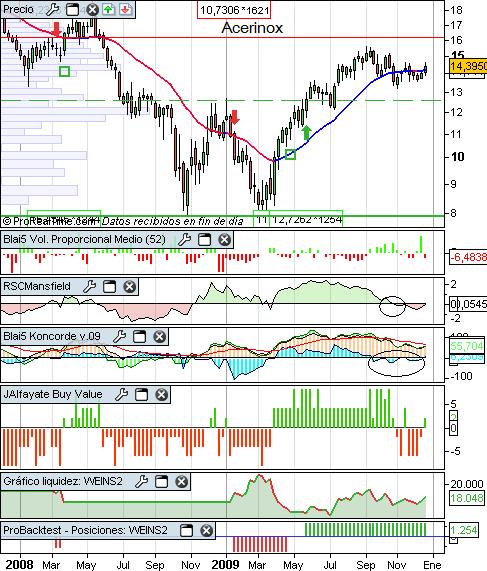
Task: Close ProBacktest Posiciones WEINS2 panel
Action: pyautogui.click(x=206, y=531)
